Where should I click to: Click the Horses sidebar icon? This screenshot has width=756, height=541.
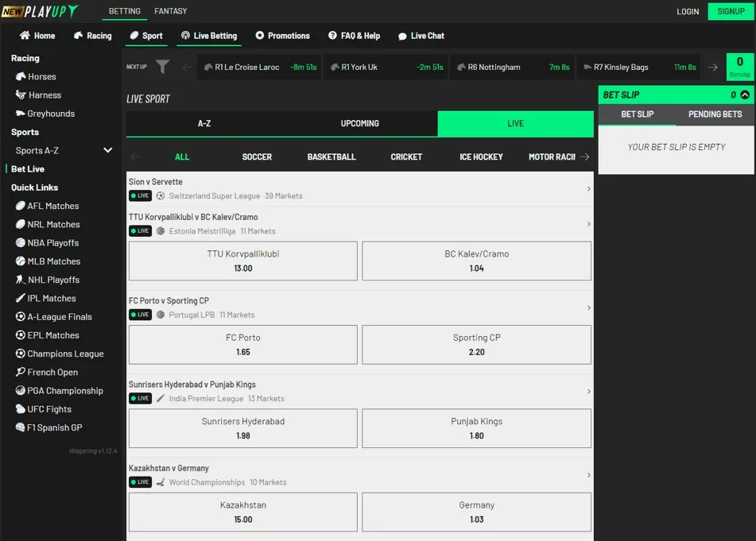point(20,76)
